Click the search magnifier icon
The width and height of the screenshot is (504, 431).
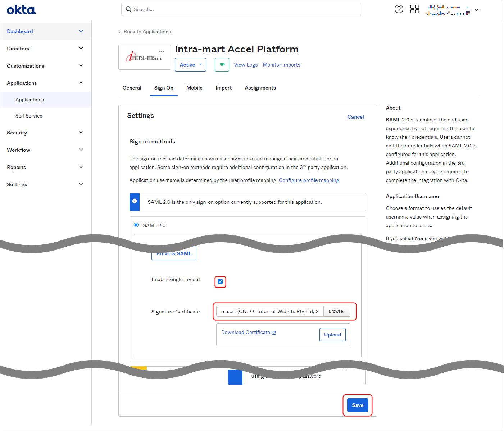(x=128, y=9)
